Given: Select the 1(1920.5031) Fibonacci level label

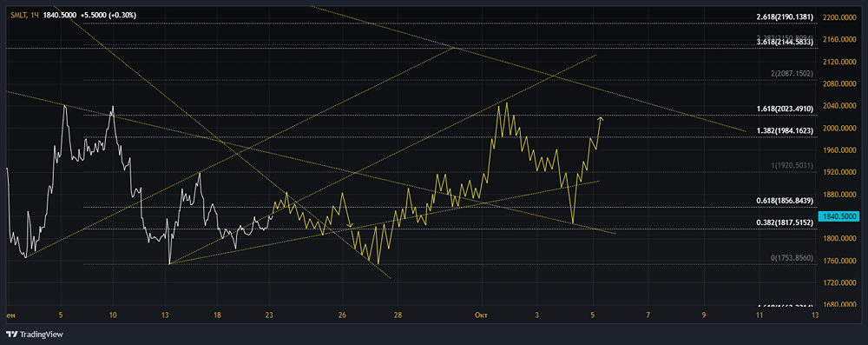Looking at the screenshot, I should point(792,165).
